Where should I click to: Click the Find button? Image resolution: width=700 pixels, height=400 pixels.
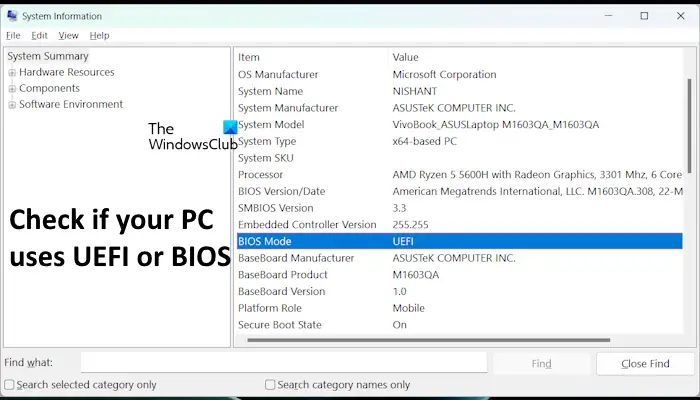pyautogui.click(x=542, y=364)
